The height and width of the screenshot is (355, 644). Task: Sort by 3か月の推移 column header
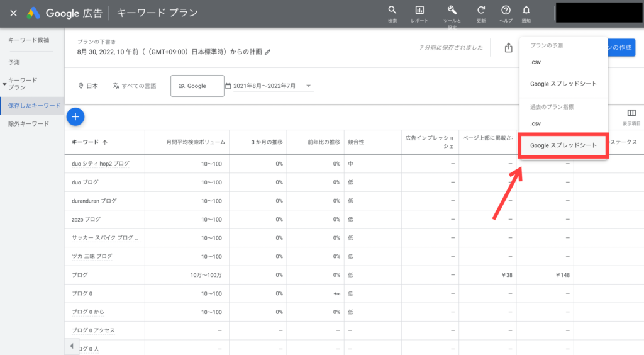click(x=267, y=142)
